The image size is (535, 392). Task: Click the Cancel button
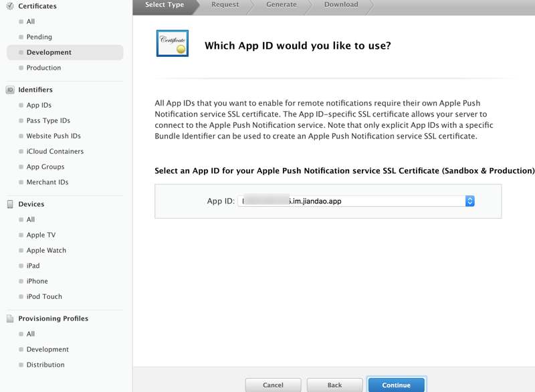click(x=273, y=385)
